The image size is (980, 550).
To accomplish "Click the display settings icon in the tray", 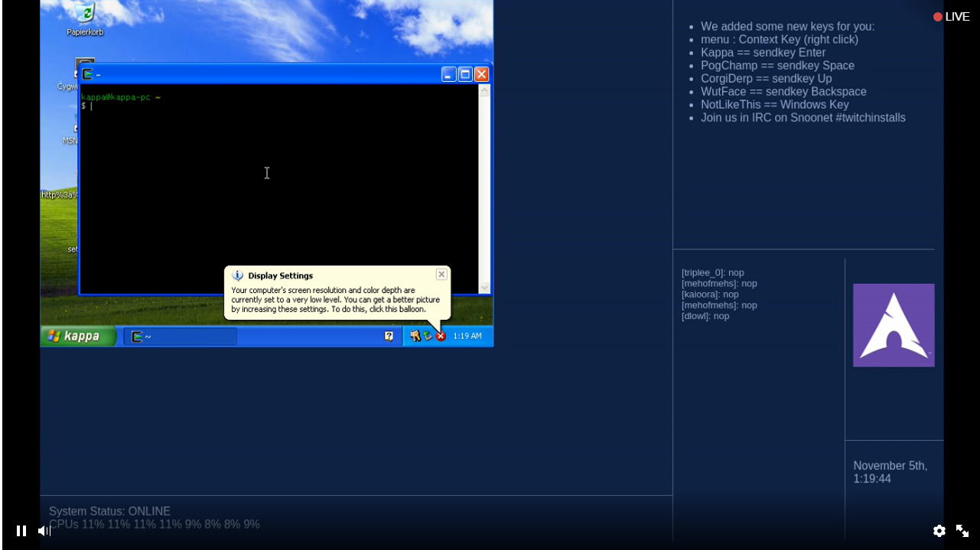I will [428, 335].
